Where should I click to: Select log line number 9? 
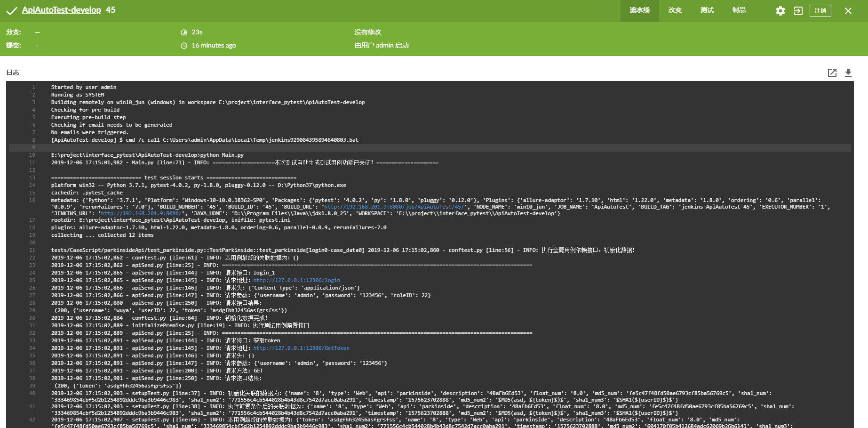33,147
